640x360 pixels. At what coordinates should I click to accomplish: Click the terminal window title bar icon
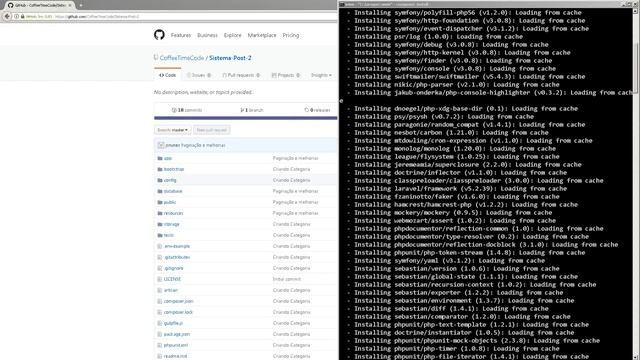[342, 4]
